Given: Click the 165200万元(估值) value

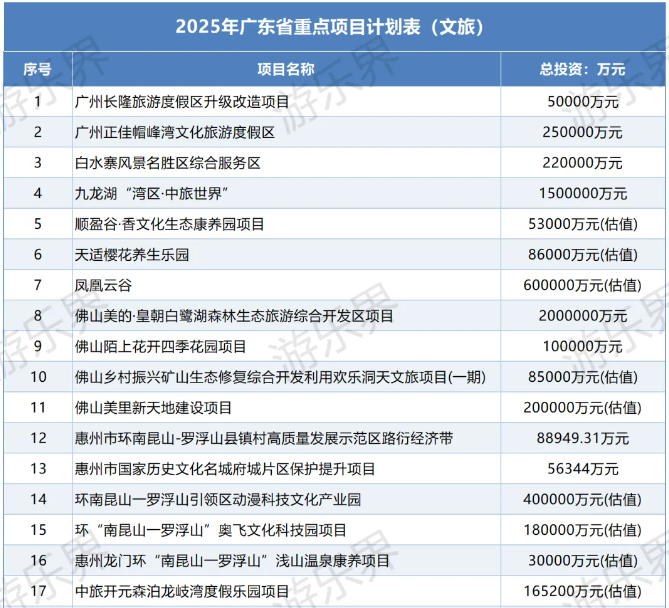Looking at the screenshot, I should pos(583,591).
